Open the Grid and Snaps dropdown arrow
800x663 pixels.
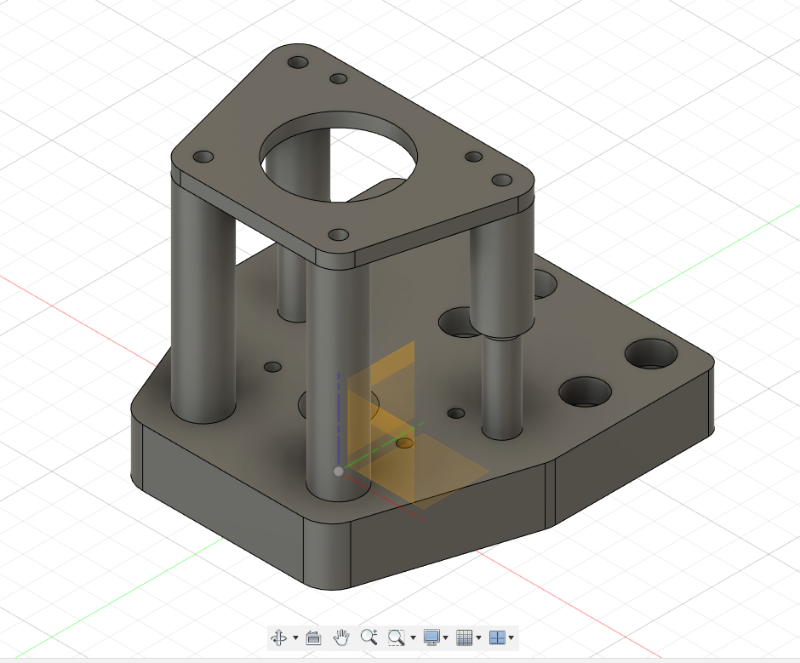[x=478, y=638]
